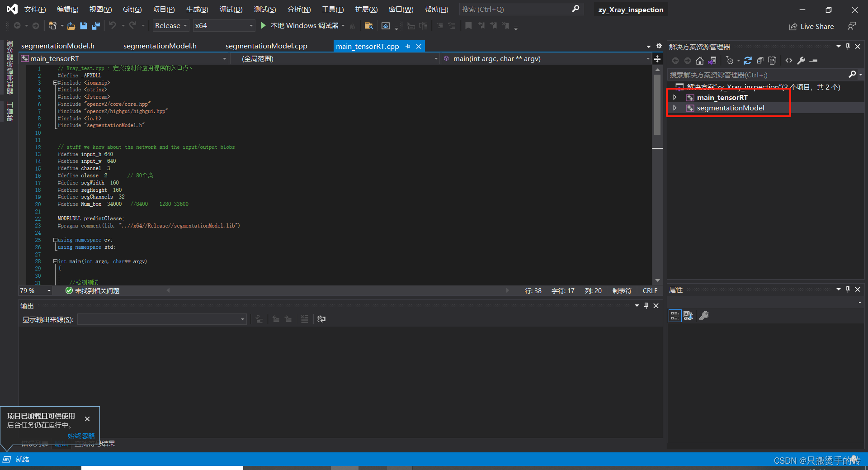
Task: Click the Properties wrench icon in Solution Explorer
Action: pyautogui.click(x=801, y=61)
